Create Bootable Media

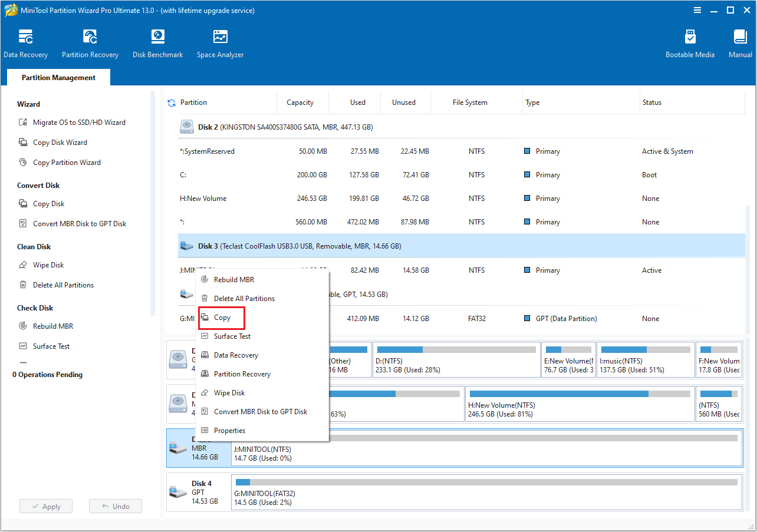click(690, 42)
